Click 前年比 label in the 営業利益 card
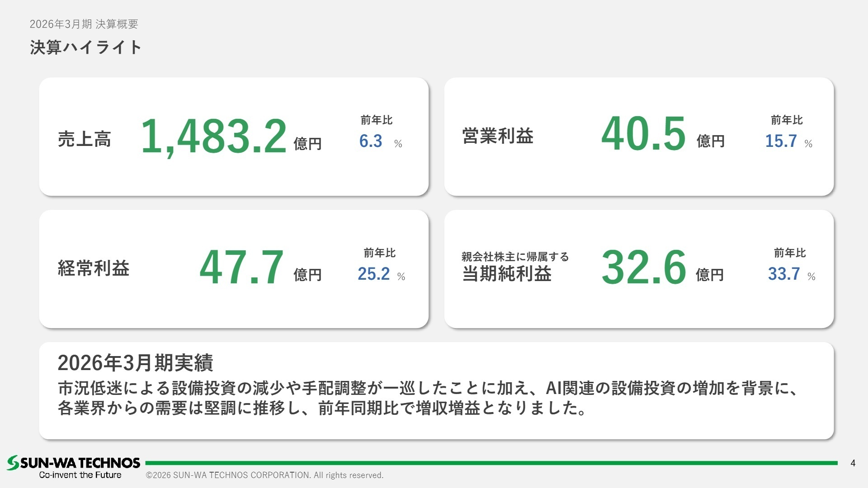 pos(787,120)
